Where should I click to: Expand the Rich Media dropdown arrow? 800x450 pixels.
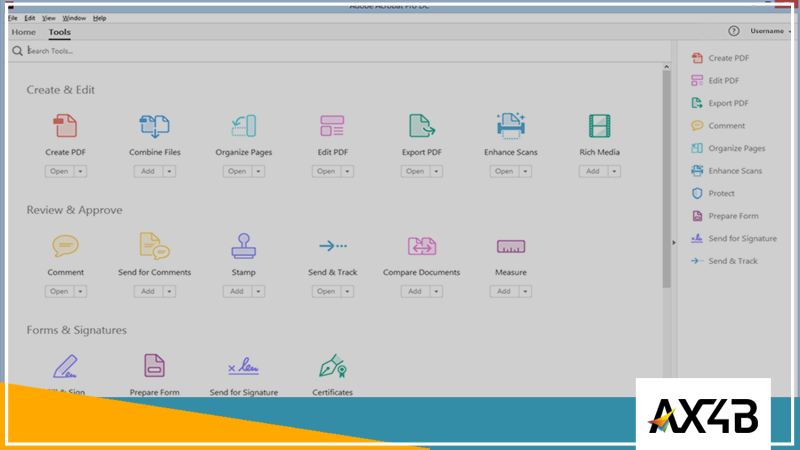[614, 171]
